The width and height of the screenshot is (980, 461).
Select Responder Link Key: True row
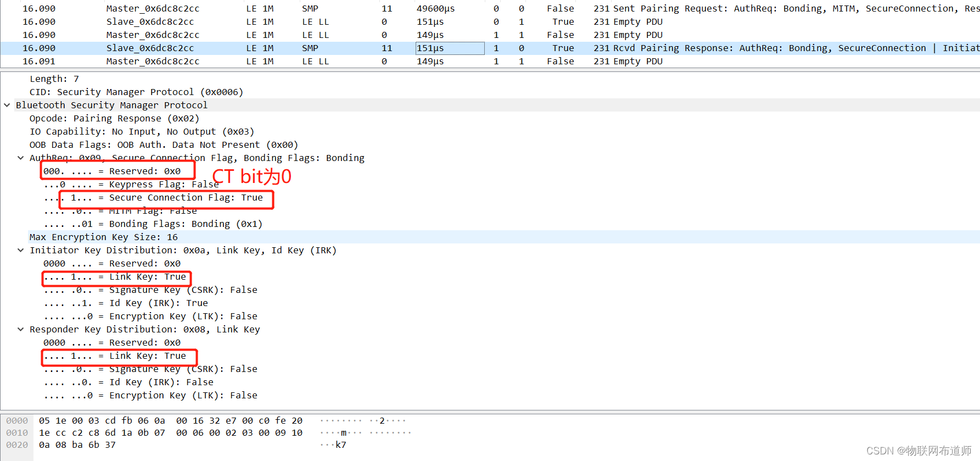(115, 356)
